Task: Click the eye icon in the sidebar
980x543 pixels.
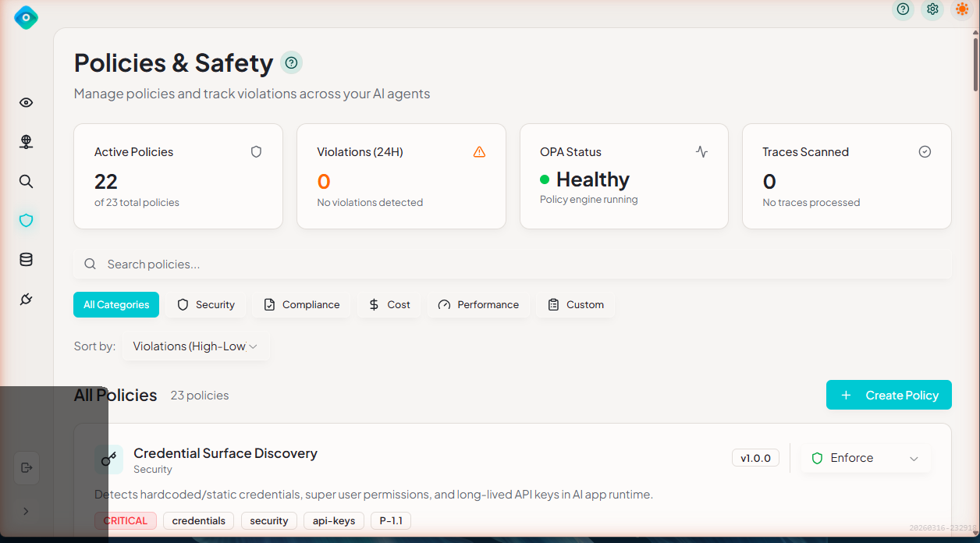Action: point(26,103)
